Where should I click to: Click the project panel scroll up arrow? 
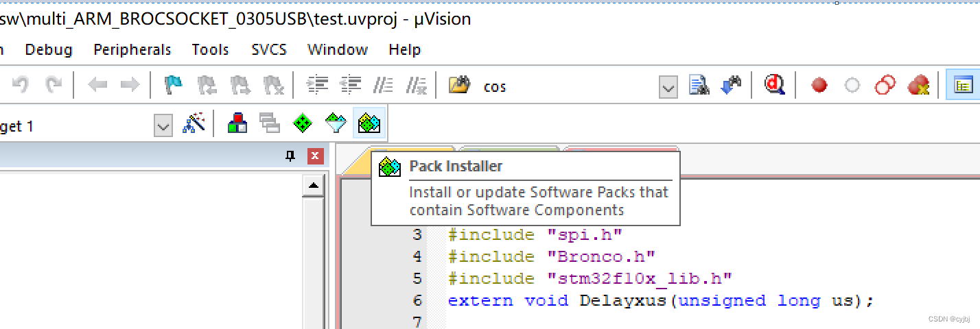click(x=314, y=186)
